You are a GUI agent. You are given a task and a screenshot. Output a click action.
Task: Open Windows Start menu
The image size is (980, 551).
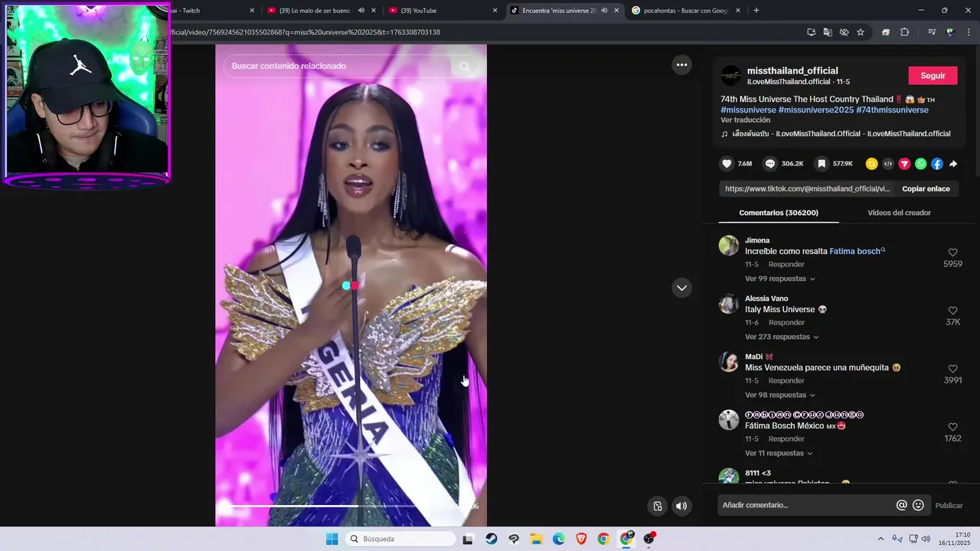(332, 539)
